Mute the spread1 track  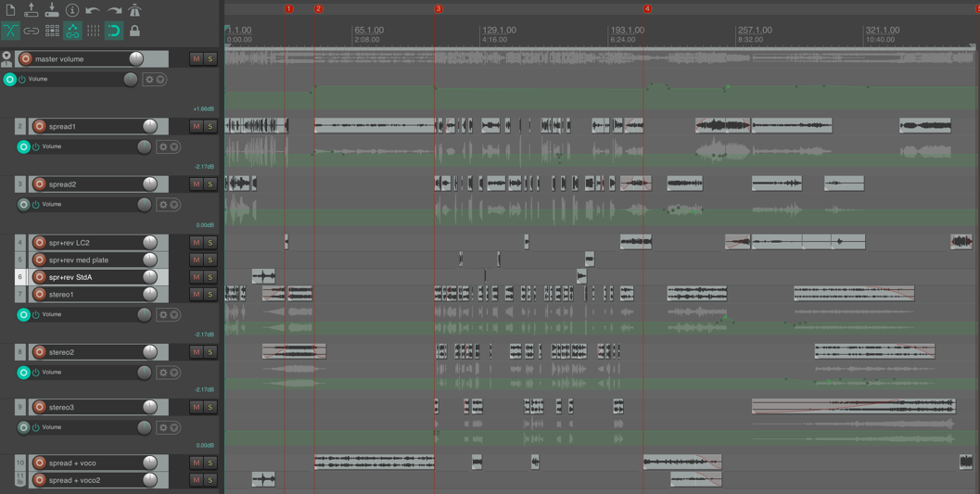(196, 126)
